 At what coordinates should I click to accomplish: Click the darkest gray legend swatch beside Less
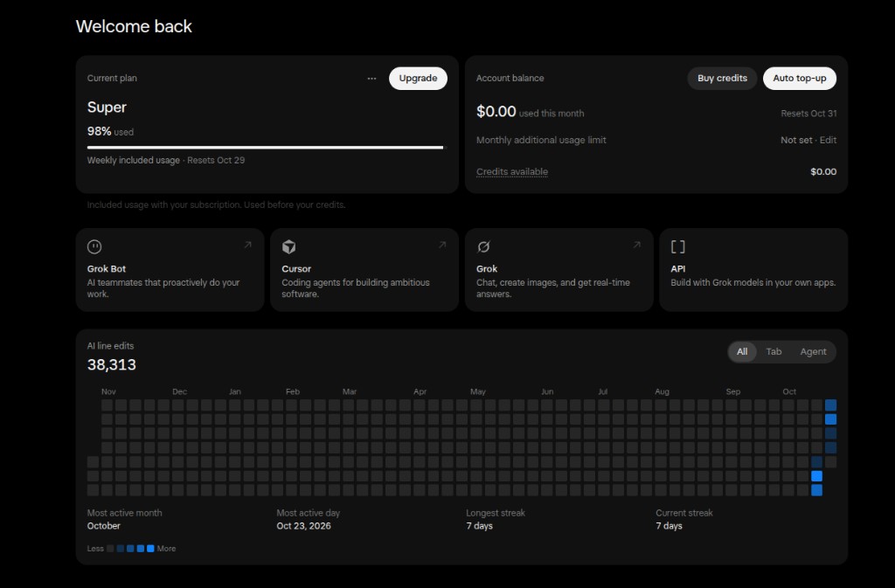110,549
